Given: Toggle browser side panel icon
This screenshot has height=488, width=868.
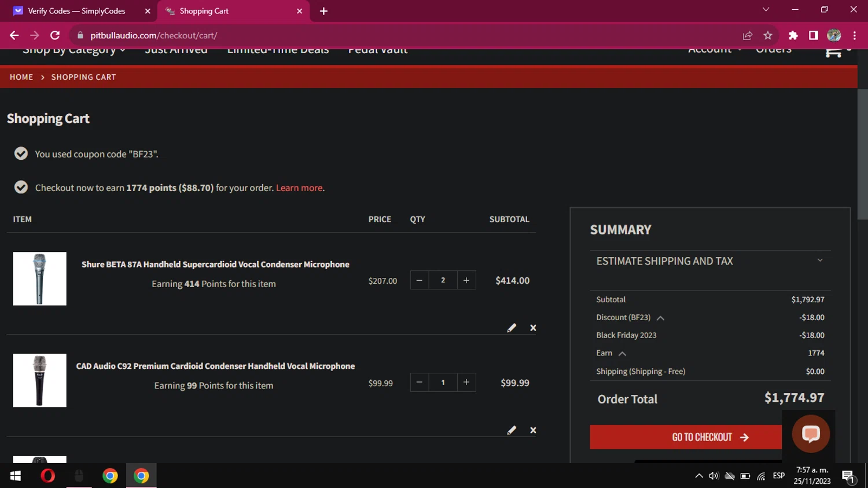Looking at the screenshot, I should click(x=814, y=35).
